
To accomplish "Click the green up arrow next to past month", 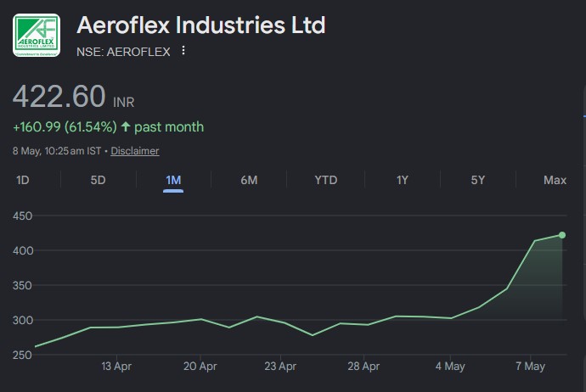I will point(126,126).
